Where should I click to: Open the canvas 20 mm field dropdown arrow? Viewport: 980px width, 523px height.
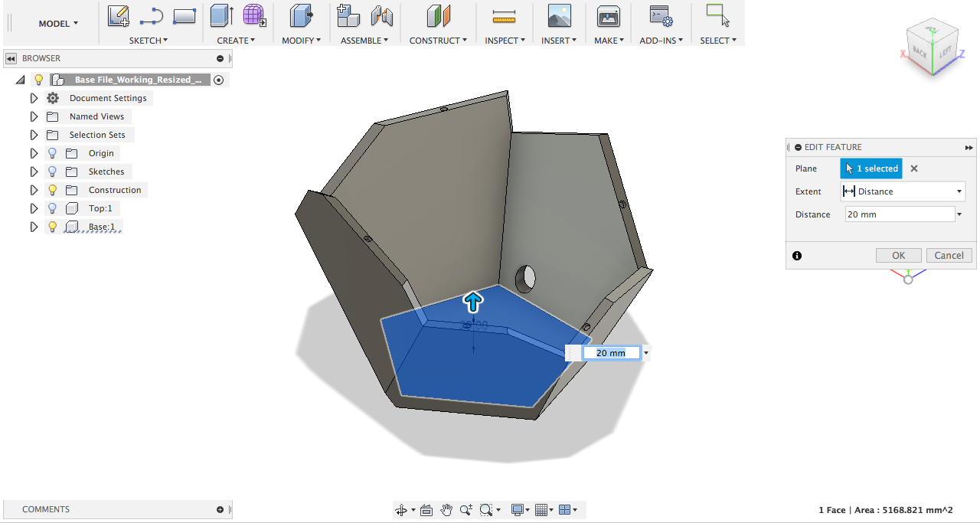point(647,353)
